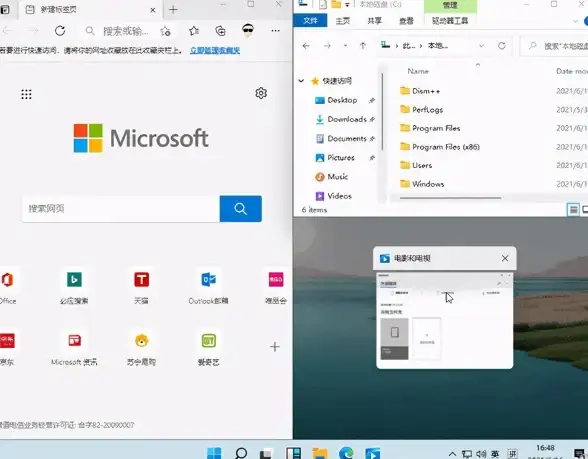Refresh the Explorer folder view
The width and height of the screenshot is (588, 459).
[x=502, y=46]
